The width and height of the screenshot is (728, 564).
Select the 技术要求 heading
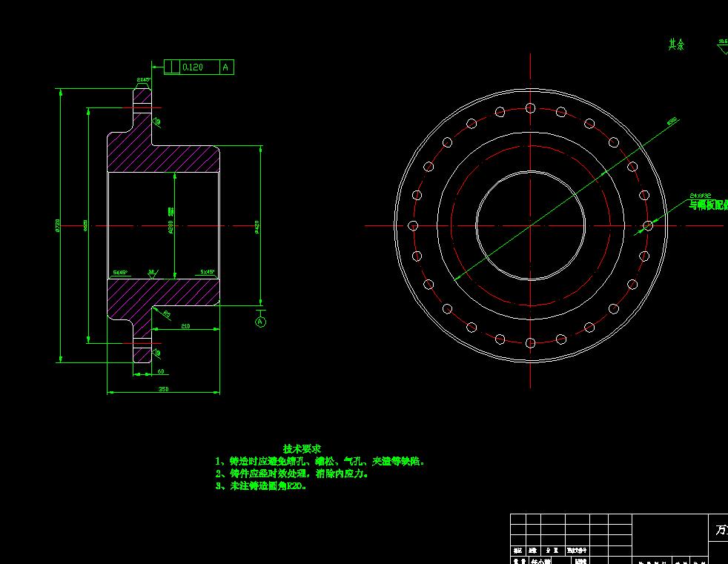point(302,449)
